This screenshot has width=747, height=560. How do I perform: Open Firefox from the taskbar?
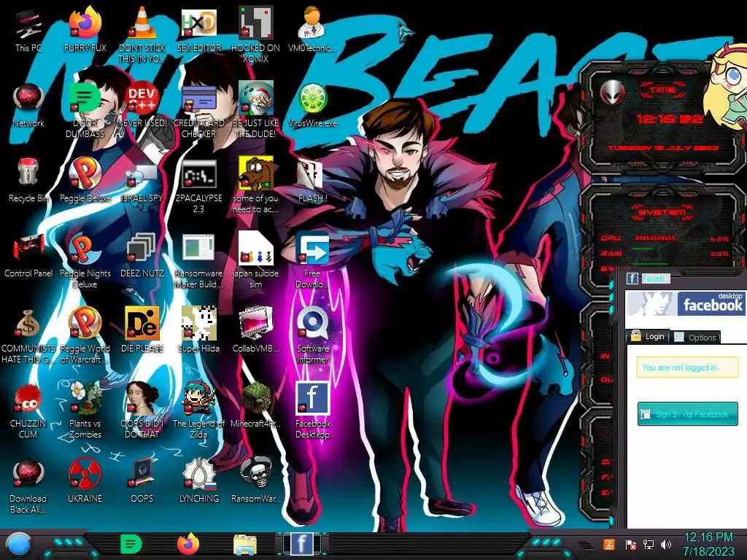coord(189,544)
